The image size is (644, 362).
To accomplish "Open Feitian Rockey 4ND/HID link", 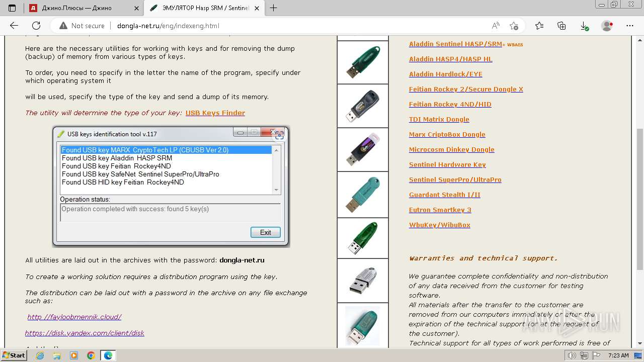I will [x=450, y=105].
